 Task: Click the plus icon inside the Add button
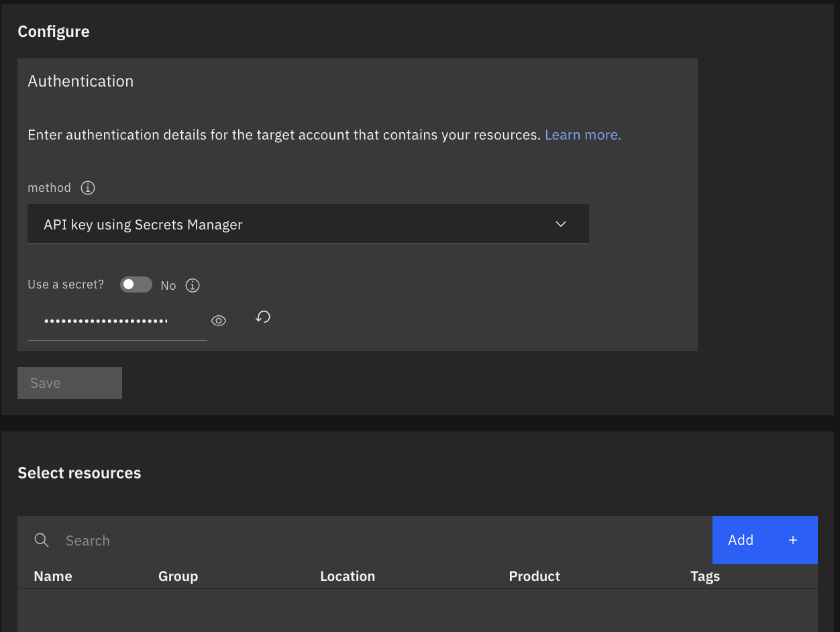click(x=792, y=539)
